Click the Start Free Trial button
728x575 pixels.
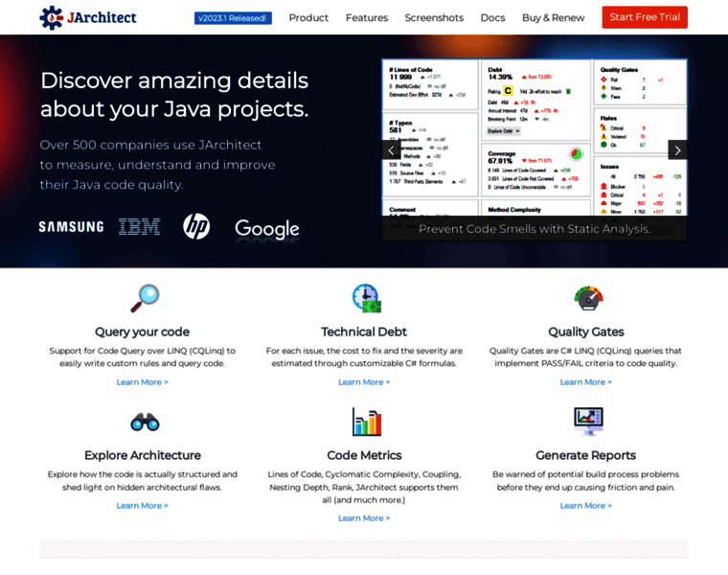(x=645, y=17)
